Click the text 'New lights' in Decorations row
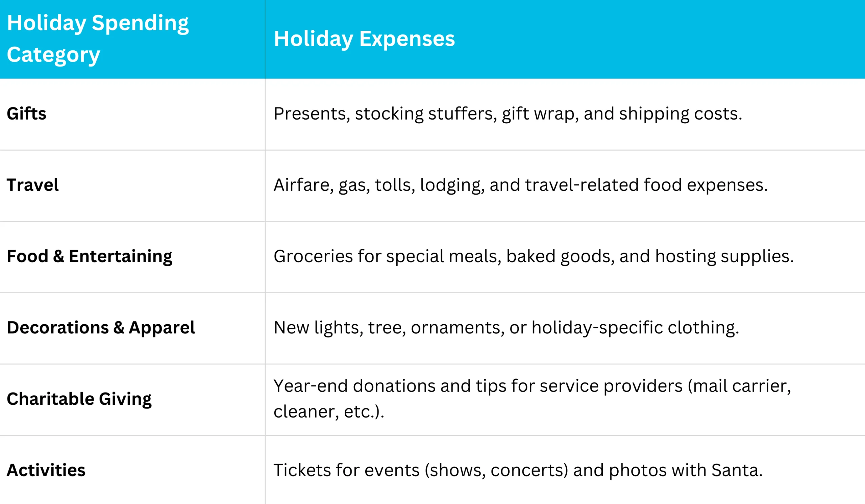865x504 pixels. pos(318,328)
